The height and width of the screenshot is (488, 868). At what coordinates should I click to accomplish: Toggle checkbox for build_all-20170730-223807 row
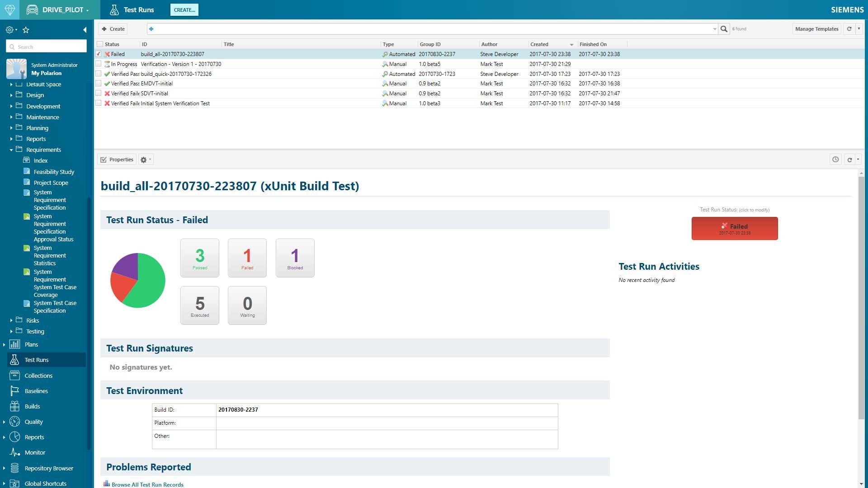pos(99,54)
